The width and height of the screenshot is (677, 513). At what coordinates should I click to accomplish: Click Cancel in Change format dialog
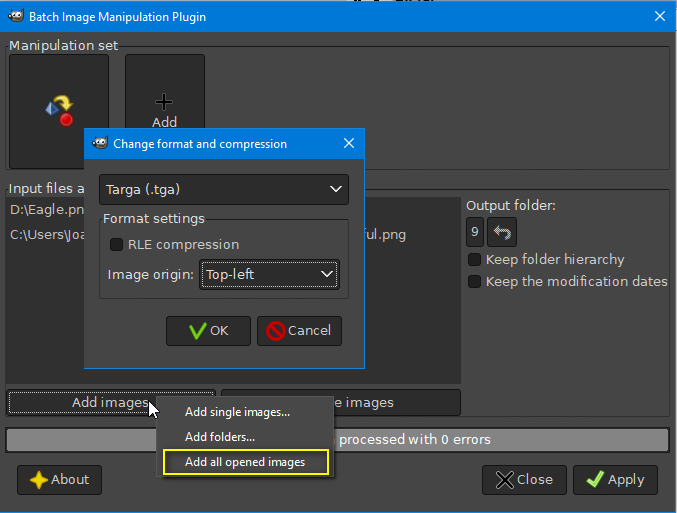coord(299,331)
